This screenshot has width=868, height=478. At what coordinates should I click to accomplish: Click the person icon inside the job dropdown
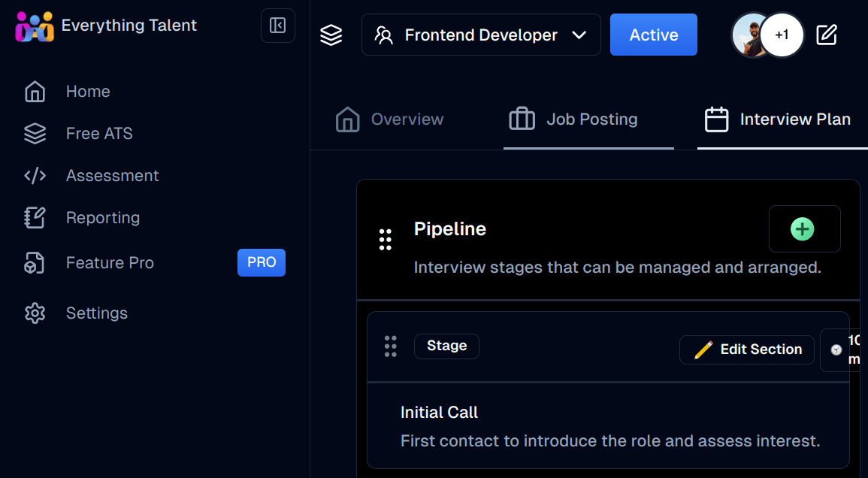pyautogui.click(x=385, y=35)
